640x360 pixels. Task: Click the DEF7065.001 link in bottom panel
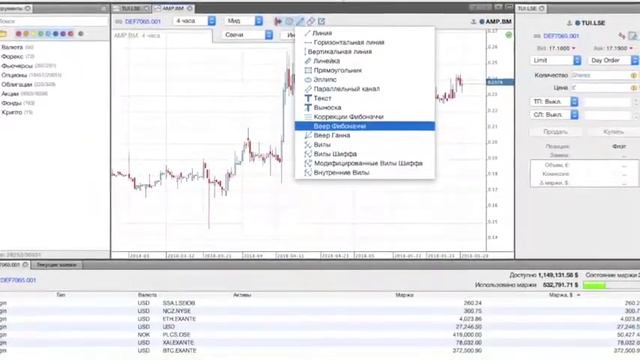(x=18, y=280)
